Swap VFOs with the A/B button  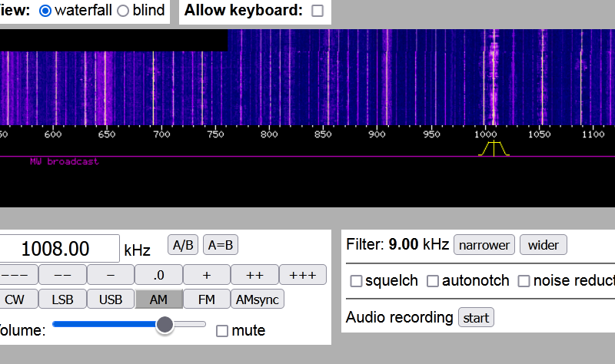183,245
